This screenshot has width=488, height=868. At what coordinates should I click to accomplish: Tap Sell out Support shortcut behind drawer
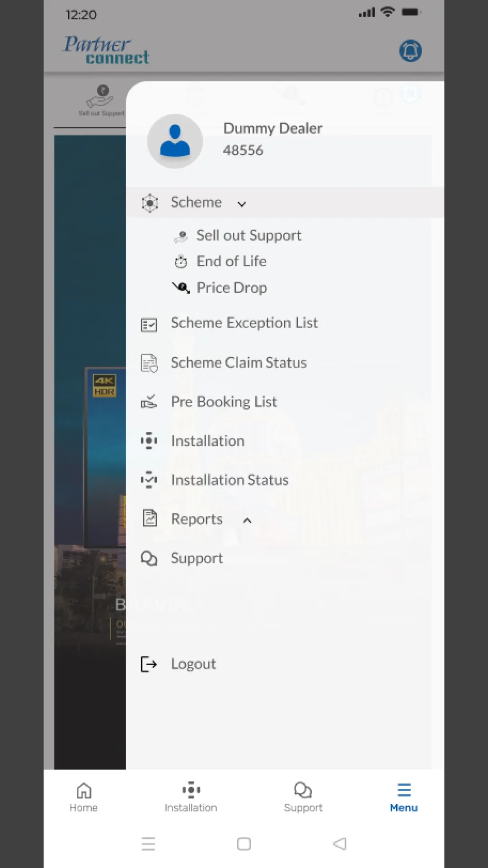pyautogui.click(x=101, y=100)
